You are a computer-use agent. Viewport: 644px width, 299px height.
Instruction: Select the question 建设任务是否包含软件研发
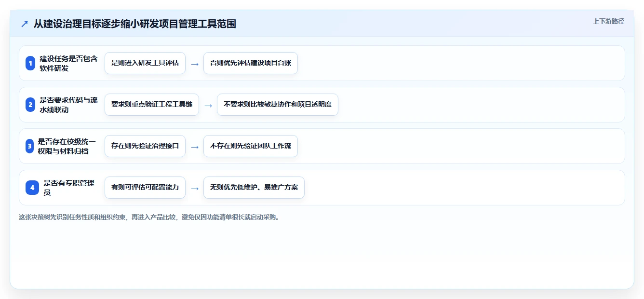pos(68,63)
